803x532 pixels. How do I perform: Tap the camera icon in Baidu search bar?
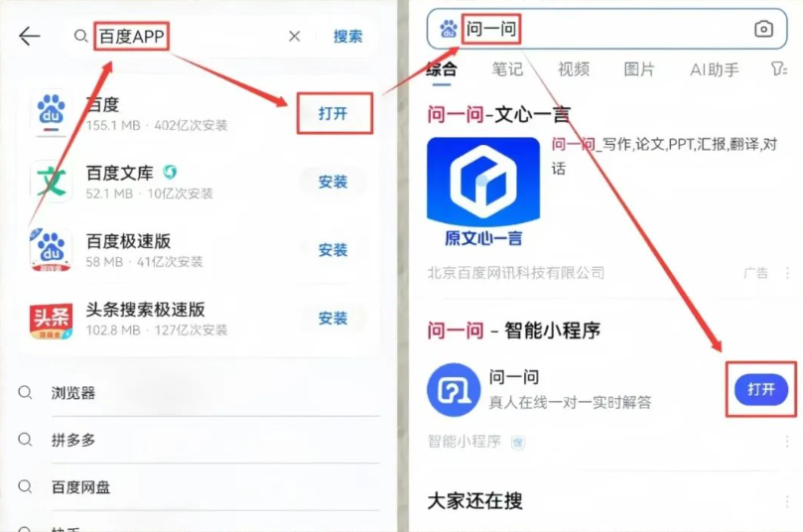click(763, 29)
